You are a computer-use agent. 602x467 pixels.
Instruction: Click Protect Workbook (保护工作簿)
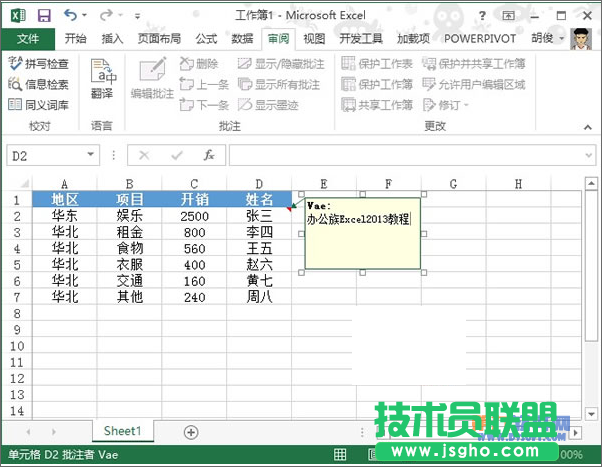point(377,84)
